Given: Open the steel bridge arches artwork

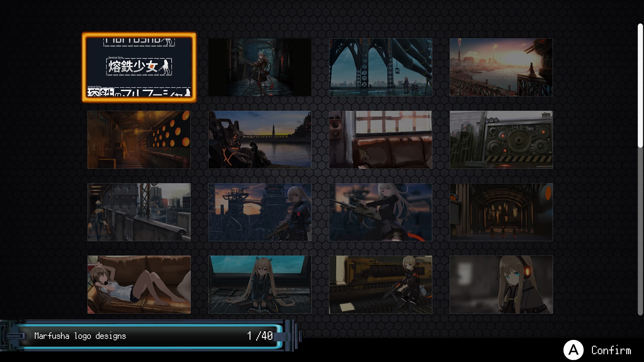Looking at the screenshot, I should coord(380,67).
